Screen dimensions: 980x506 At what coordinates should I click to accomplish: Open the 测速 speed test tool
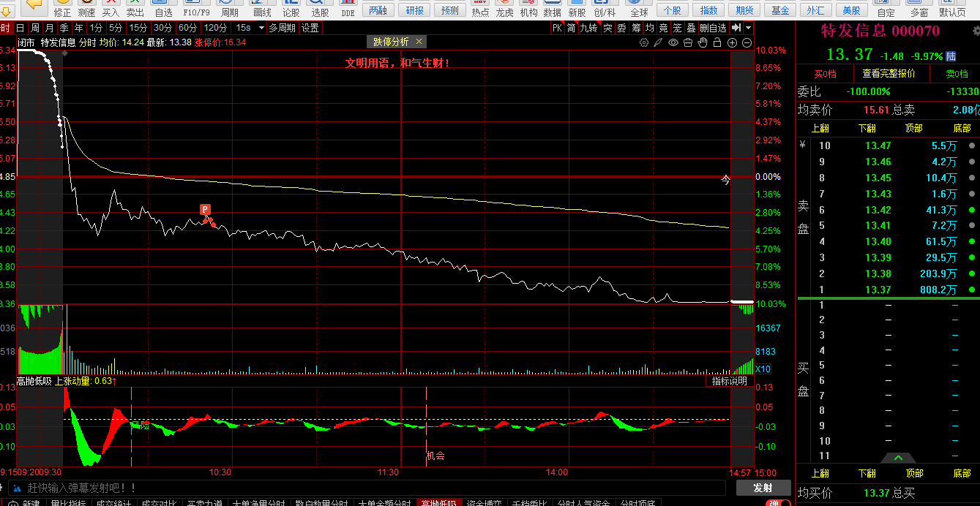(86, 9)
